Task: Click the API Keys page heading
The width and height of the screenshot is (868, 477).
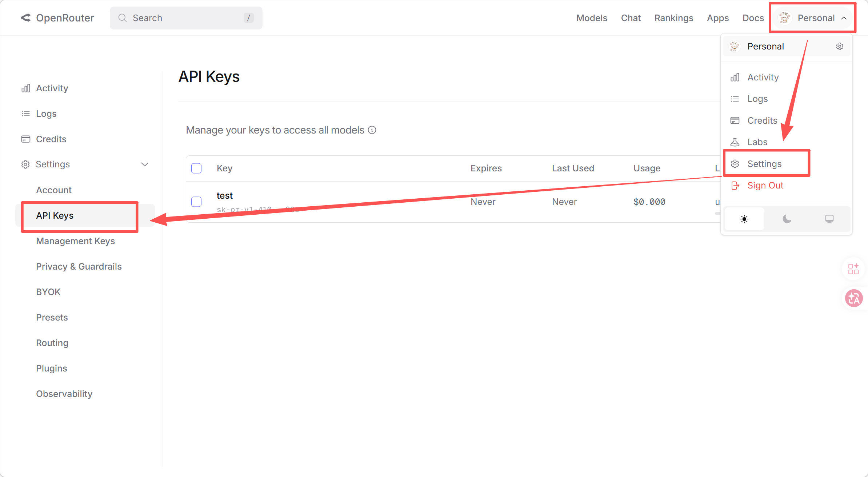Action: 209,77
